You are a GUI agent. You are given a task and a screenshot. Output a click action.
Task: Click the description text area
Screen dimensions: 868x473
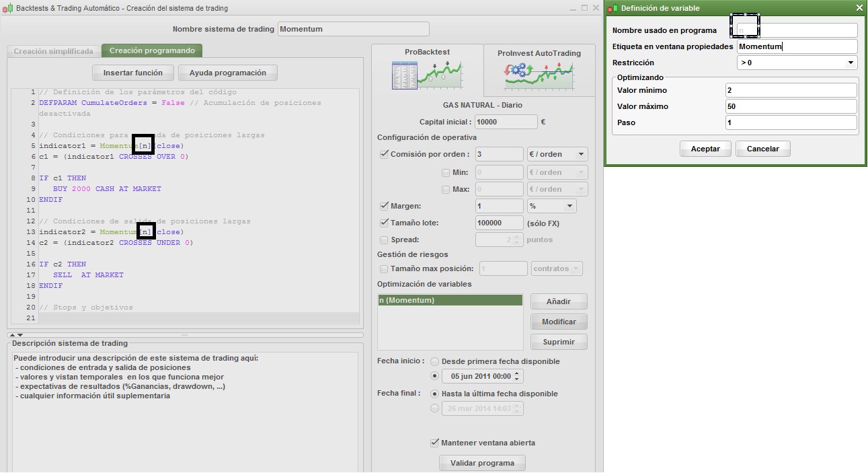pyautogui.click(x=185, y=410)
